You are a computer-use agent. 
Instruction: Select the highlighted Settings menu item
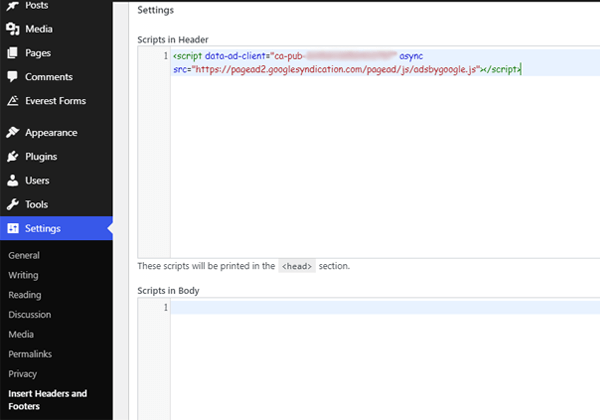(56, 228)
